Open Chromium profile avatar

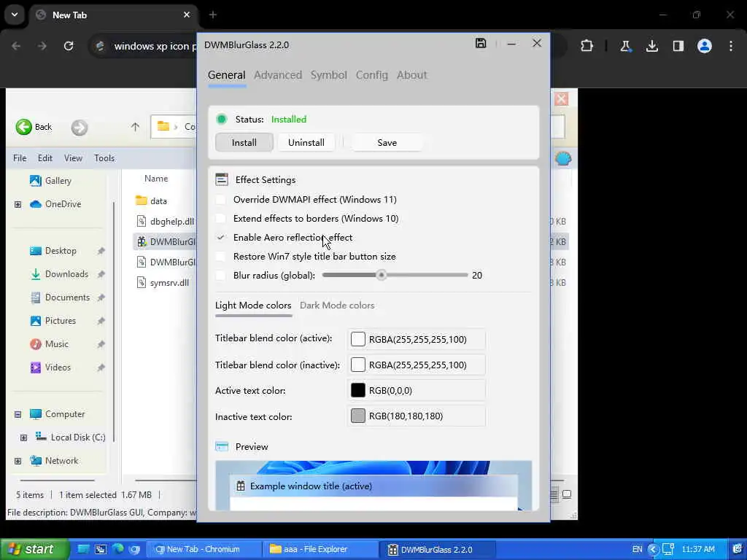(x=705, y=46)
